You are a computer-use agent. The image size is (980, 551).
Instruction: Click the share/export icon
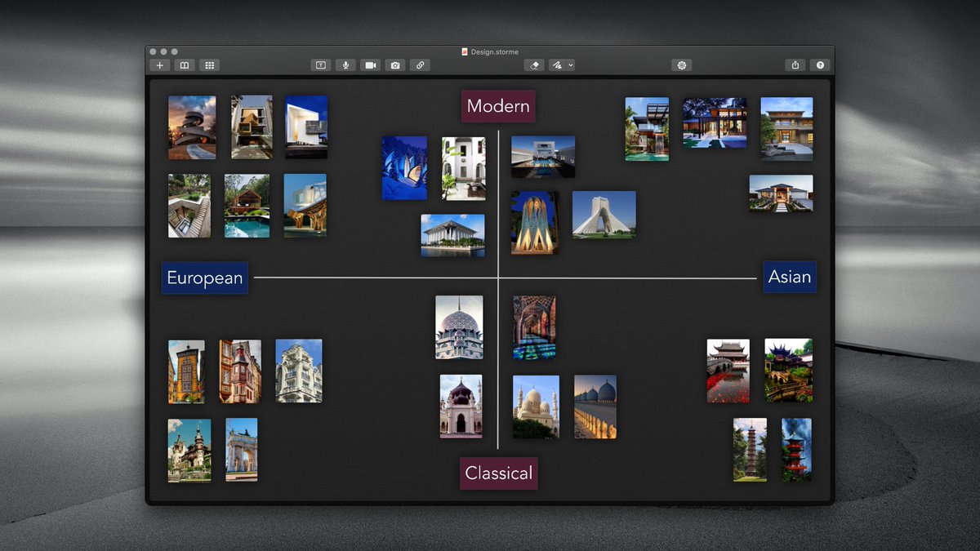tap(795, 64)
